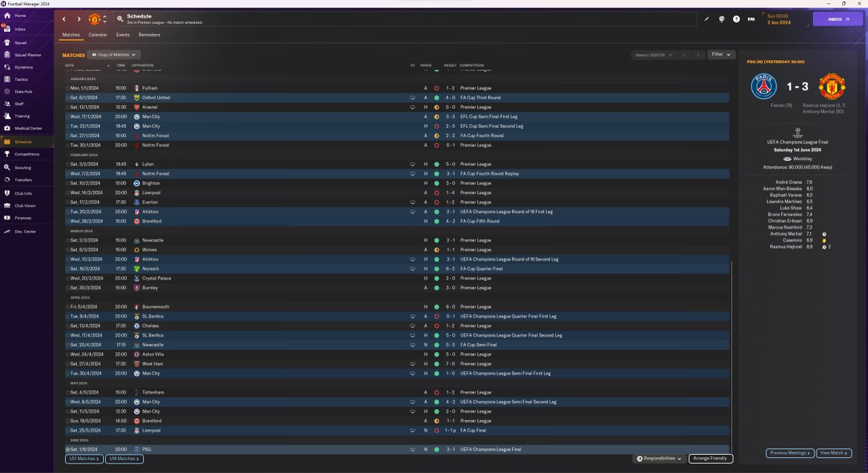Open the Squad sidebar icon
This screenshot has width=868, height=473.
pos(7,42)
